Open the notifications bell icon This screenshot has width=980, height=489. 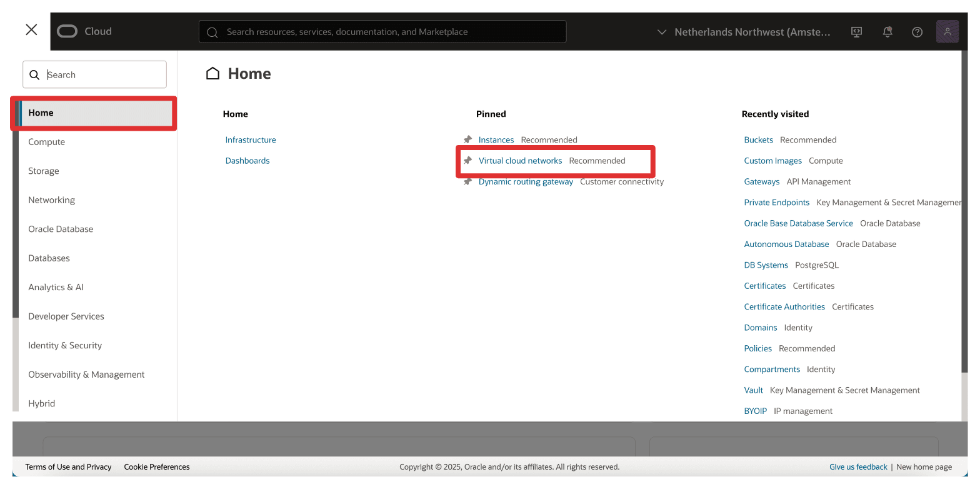click(887, 32)
